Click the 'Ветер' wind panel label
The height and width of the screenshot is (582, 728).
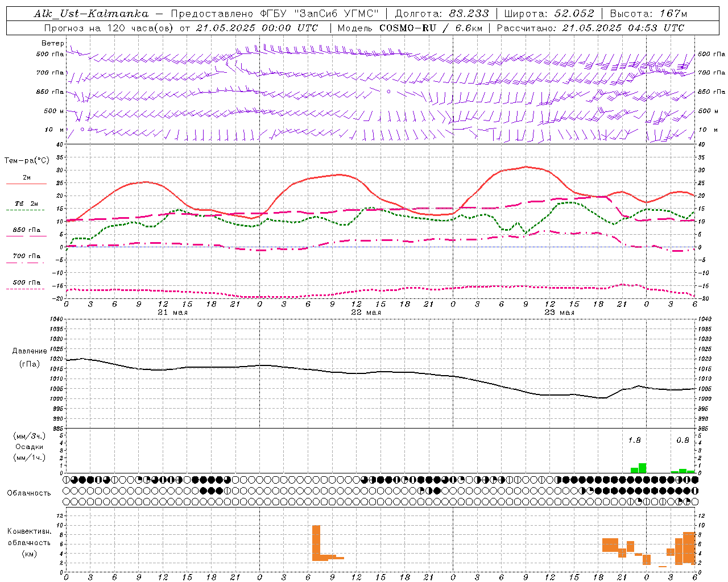53,43
